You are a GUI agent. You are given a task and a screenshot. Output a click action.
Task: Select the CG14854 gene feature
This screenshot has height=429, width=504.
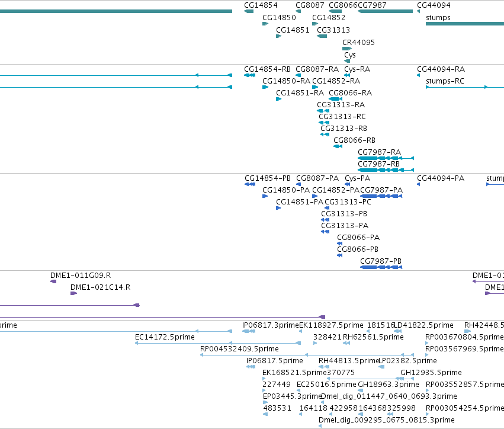pyautogui.click(x=249, y=11)
